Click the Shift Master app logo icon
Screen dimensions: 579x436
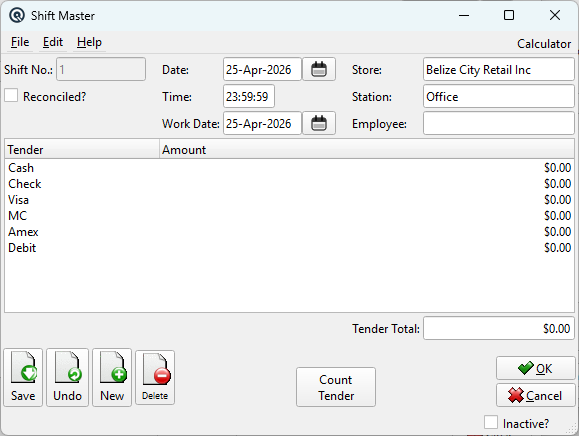(x=17, y=16)
